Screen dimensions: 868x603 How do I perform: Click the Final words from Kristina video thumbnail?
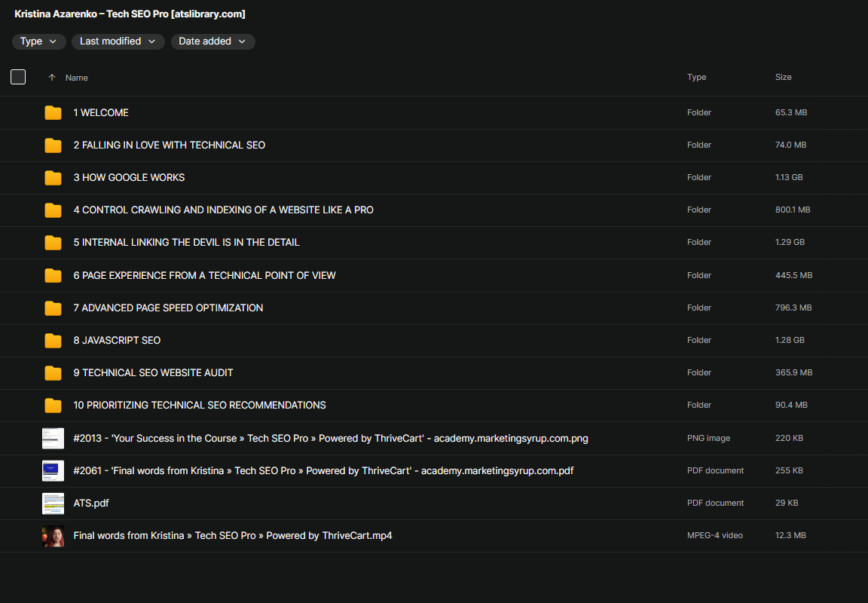53,536
